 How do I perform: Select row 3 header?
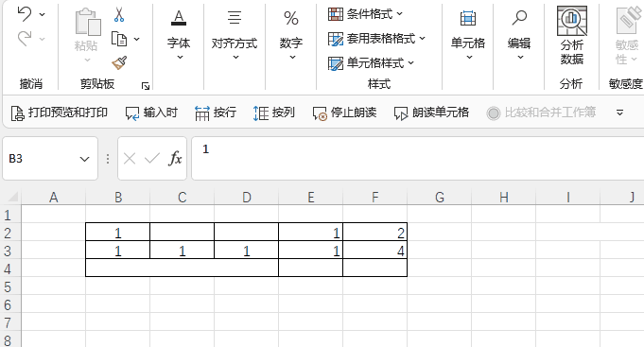(10, 251)
